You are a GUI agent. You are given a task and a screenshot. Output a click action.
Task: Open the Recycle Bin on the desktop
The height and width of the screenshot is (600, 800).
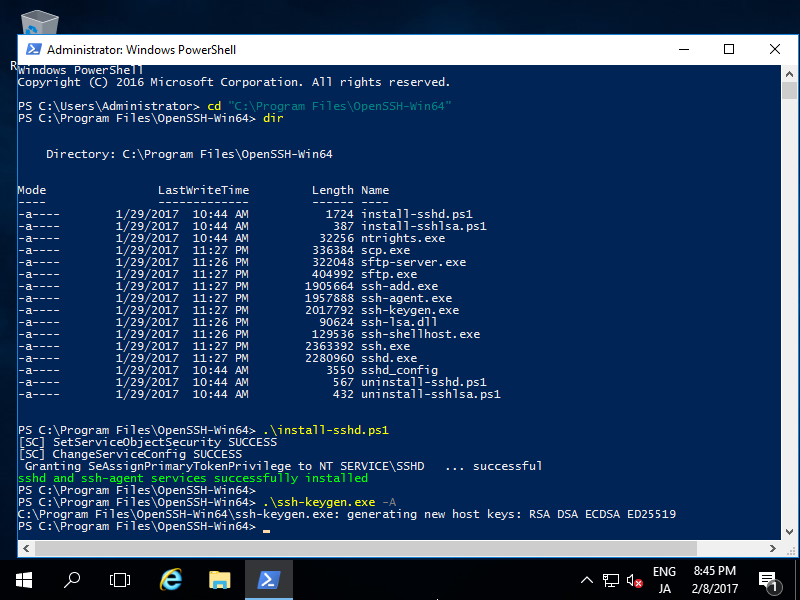pyautogui.click(x=38, y=20)
